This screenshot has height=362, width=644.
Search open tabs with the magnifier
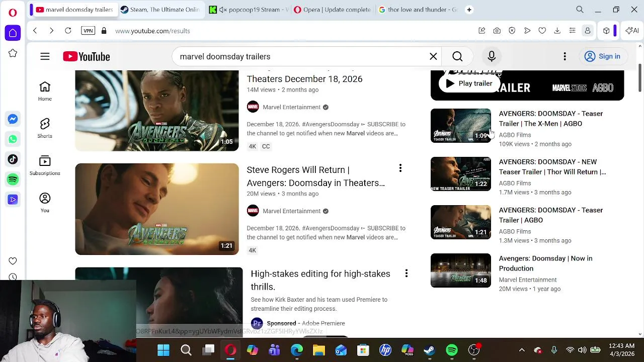[x=580, y=10]
